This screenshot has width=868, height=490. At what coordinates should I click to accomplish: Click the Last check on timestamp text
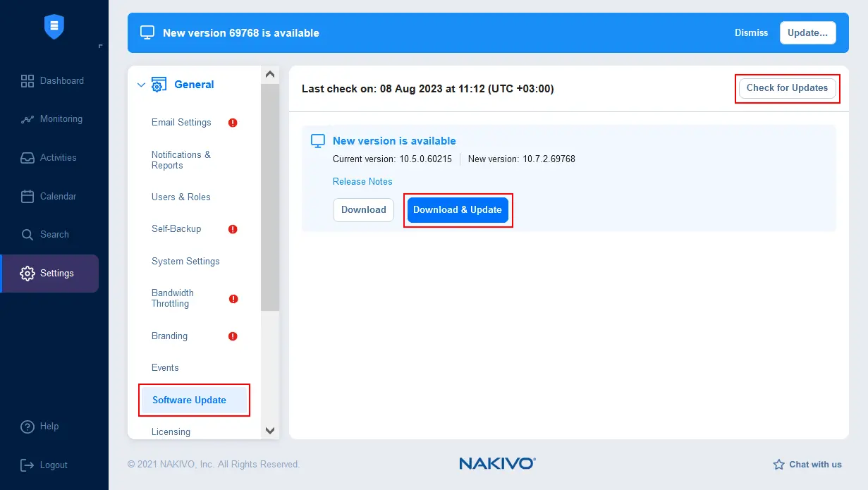tap(428, 89)
